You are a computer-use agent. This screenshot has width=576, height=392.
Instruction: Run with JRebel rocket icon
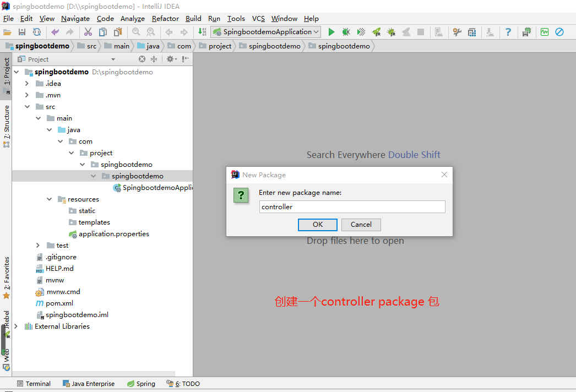(x=377, y=32)
